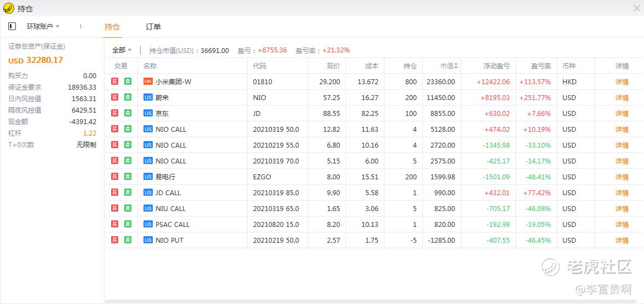Image resolution: width=644 pixels, height=304 pixels.
Task: Click the 盈亏率 column header
Action: coord(541,66)
